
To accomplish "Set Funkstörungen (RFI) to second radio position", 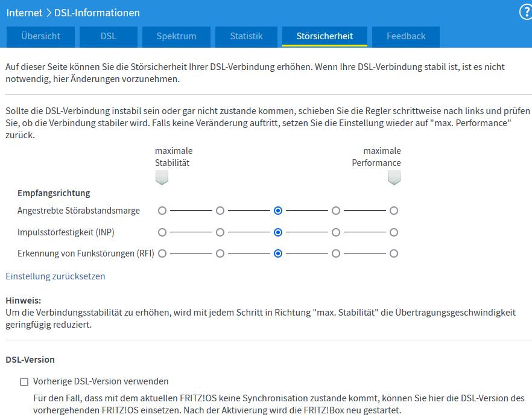I will [220, 253].
